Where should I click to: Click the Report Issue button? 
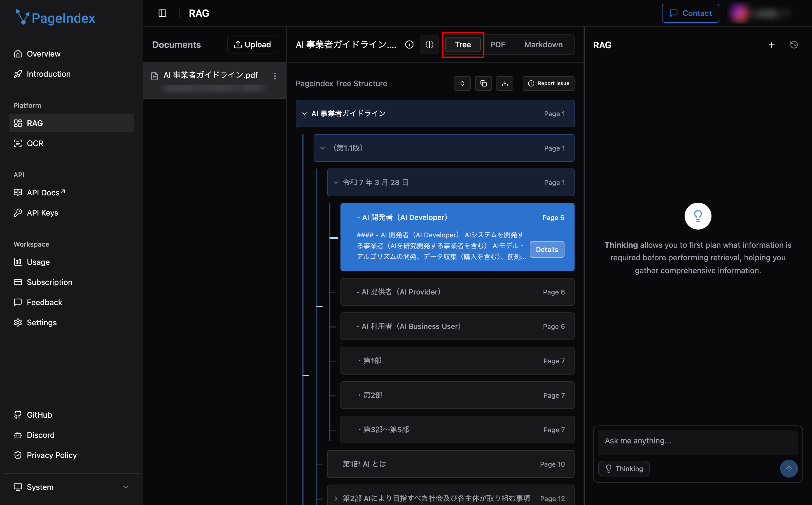(548, 83)
